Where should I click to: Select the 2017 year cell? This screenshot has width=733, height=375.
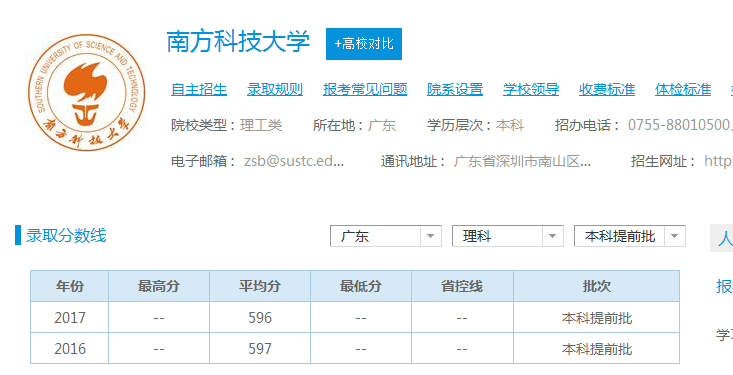[x=70, y=317]
